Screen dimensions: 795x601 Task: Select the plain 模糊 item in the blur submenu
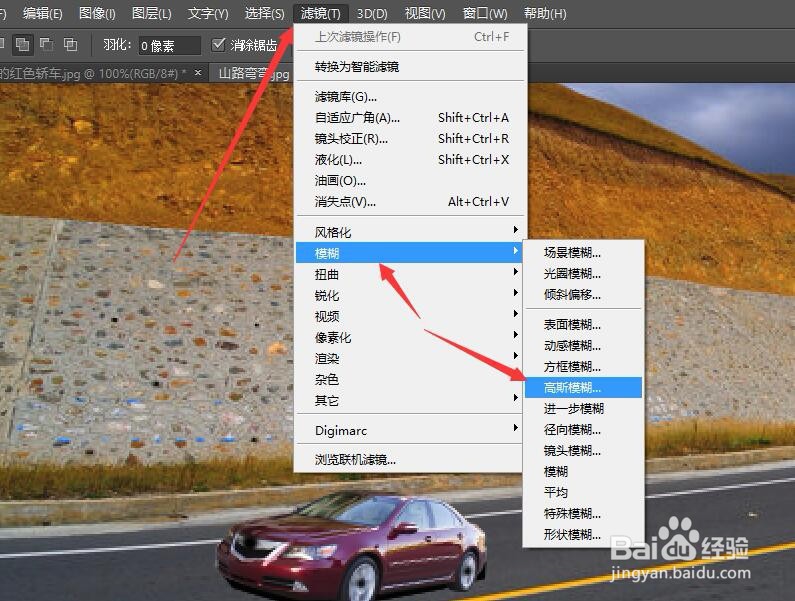pos(584,472)
